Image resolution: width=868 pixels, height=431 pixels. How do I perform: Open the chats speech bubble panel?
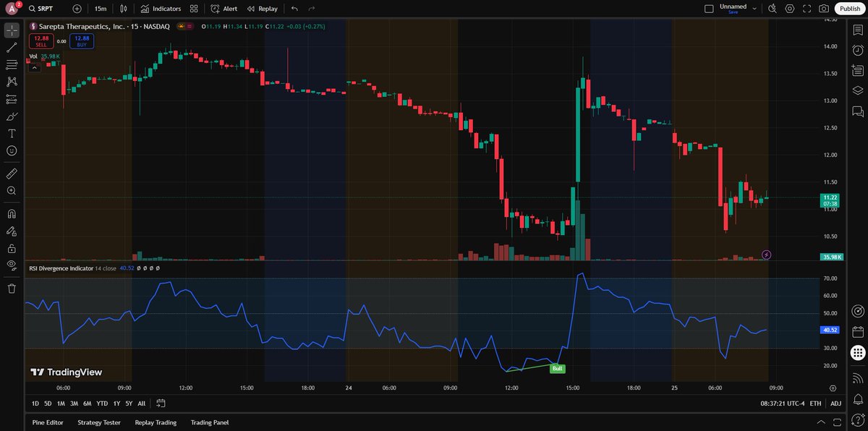click(858, 111)
